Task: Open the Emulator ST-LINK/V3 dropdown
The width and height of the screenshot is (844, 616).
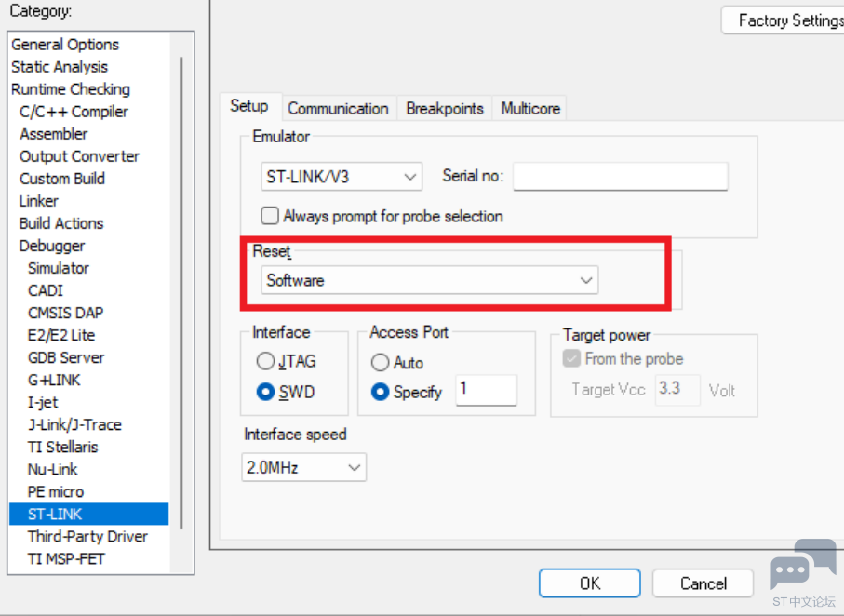Action: pos(341,176)
